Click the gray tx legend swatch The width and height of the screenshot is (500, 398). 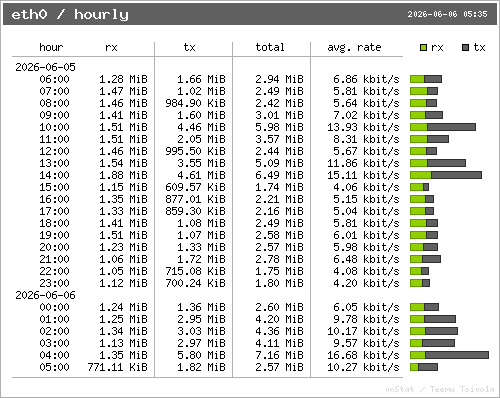coord(466,48)
